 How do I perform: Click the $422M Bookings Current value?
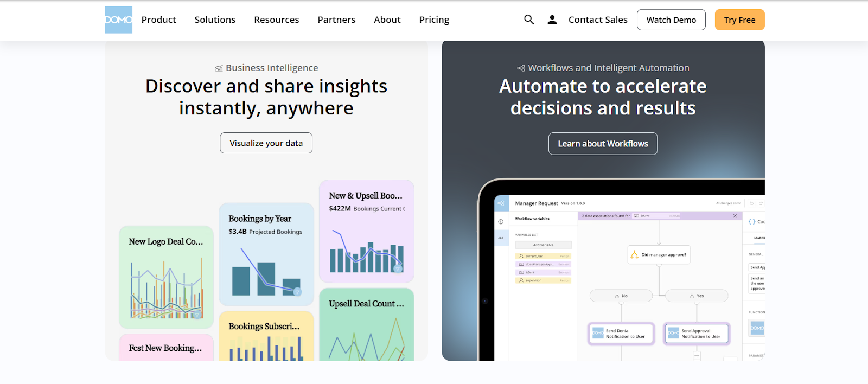point(367,208)
